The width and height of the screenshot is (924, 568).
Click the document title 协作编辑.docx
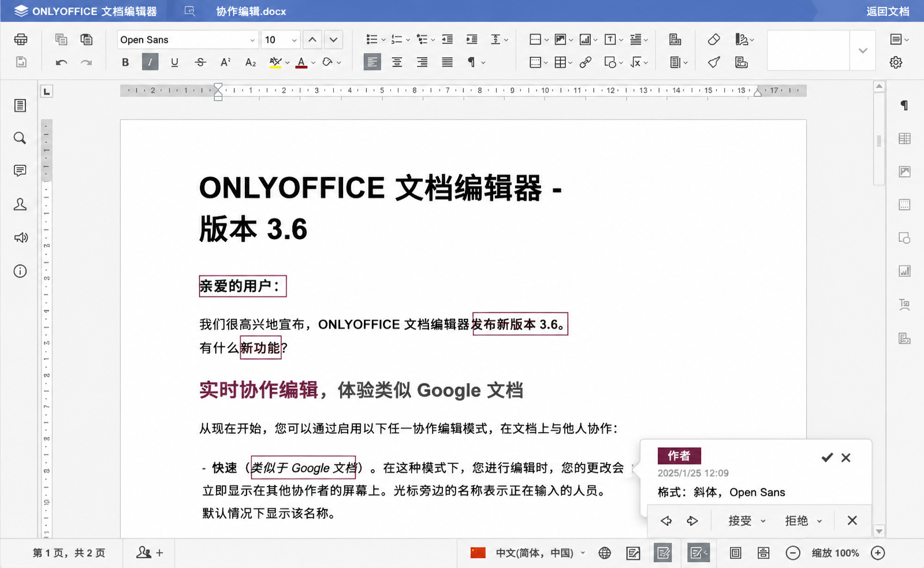click(251, 12)
